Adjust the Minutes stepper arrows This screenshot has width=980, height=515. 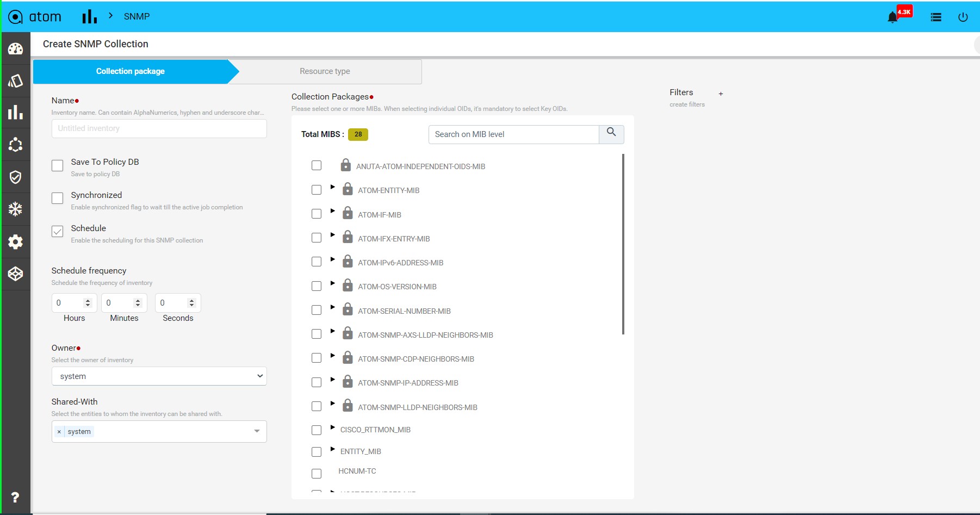click(x=138, y=303)
